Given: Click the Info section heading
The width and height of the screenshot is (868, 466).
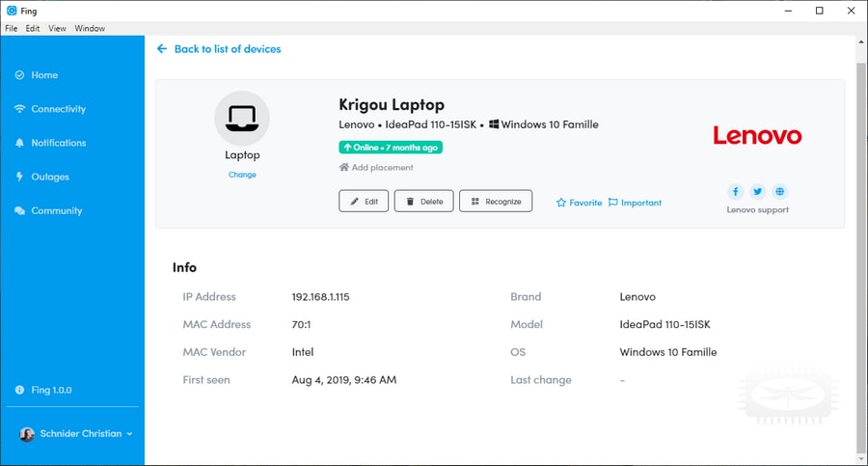Looking at the screenshot, I should [184, 267].
